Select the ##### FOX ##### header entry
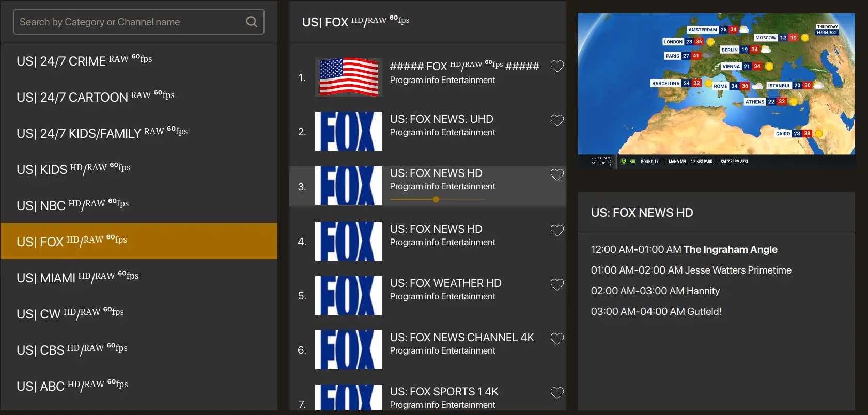This screenshot has width=868, height=415. [x=428, y=77]
